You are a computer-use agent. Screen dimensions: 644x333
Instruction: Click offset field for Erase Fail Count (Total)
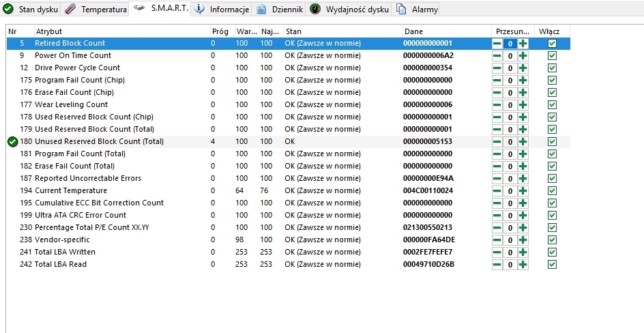pyautogui.click(x=510, y=166)
